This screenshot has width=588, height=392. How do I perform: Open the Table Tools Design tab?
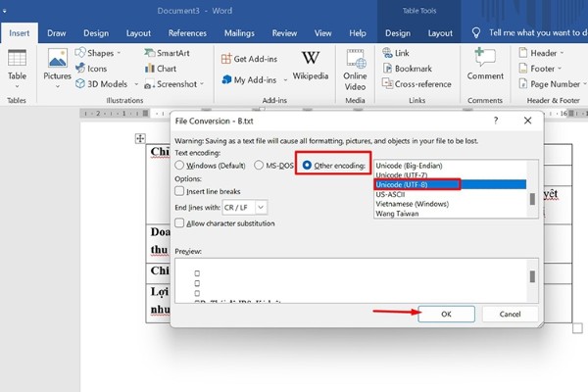[x=398, y=33]
